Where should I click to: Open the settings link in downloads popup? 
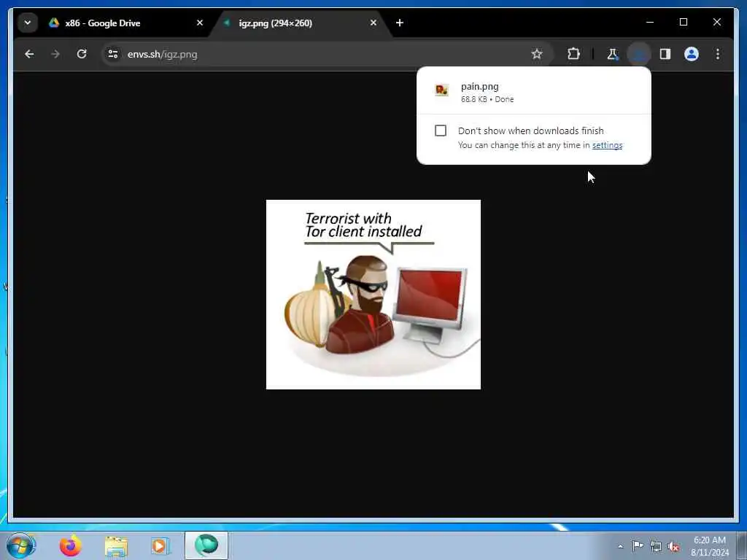[x=607, y=145]
